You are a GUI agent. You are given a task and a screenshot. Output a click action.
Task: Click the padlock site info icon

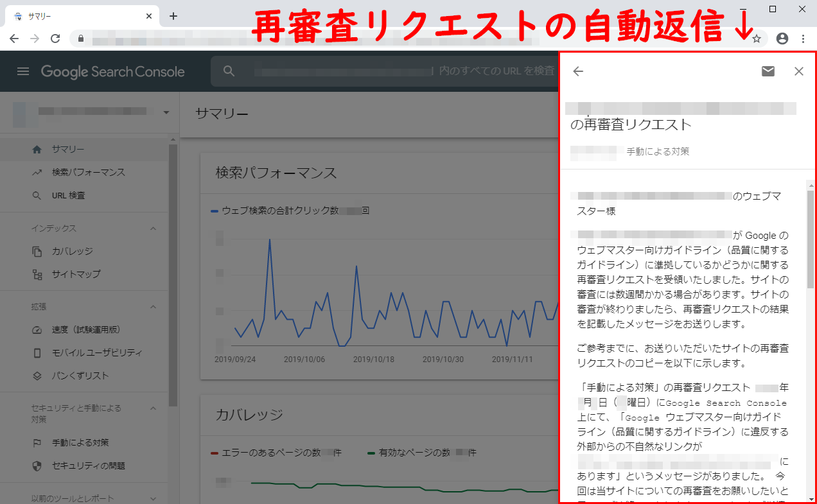80,39
